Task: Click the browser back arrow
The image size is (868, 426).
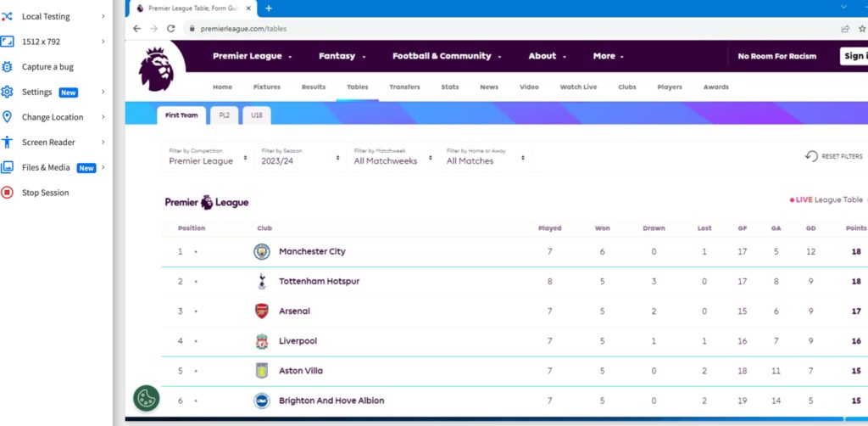Action: coord(136,29)
